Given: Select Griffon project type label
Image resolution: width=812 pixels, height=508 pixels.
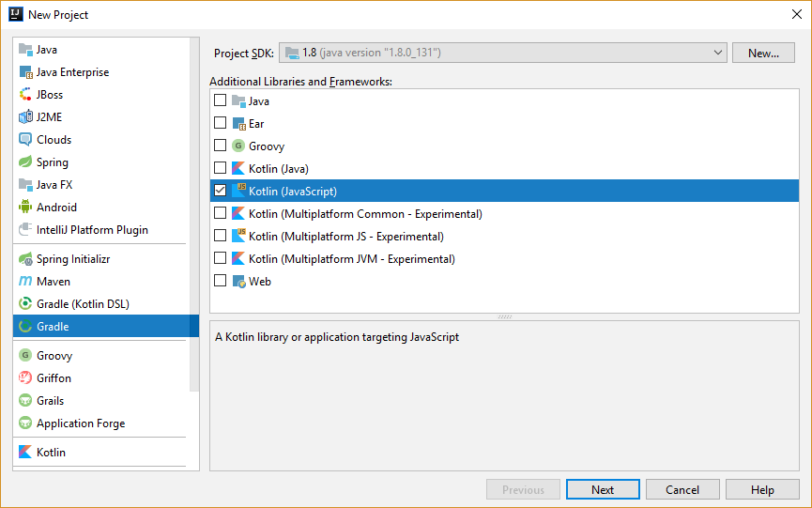Looking at the screenshot, I should [x=54, y=378].
